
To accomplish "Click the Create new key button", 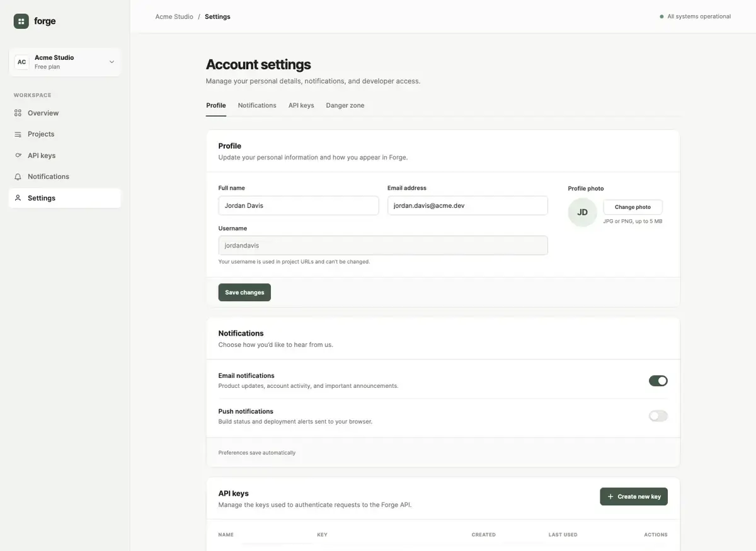I will click(634, 496).
